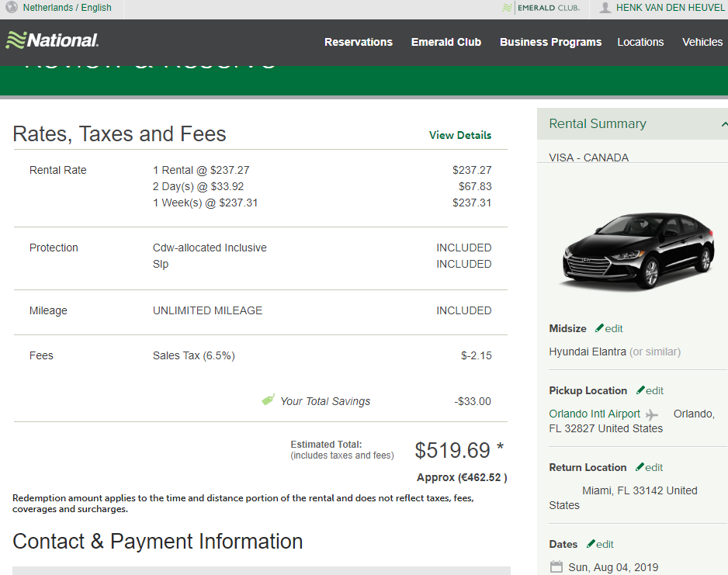Click the globe icon beside Netherlands / English
The width and height of the screenshot is (728, 575).
click(x=12, y=8)
